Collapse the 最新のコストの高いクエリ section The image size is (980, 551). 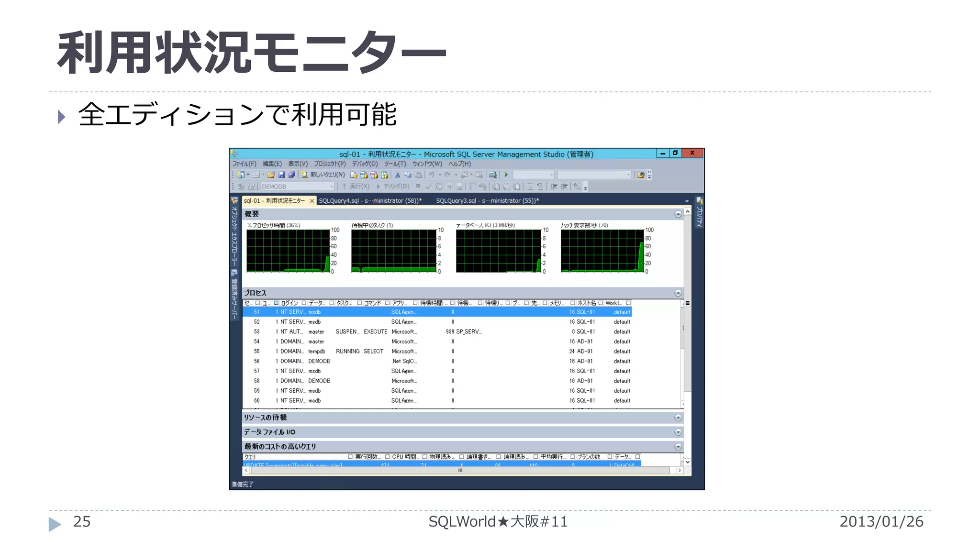678,446
